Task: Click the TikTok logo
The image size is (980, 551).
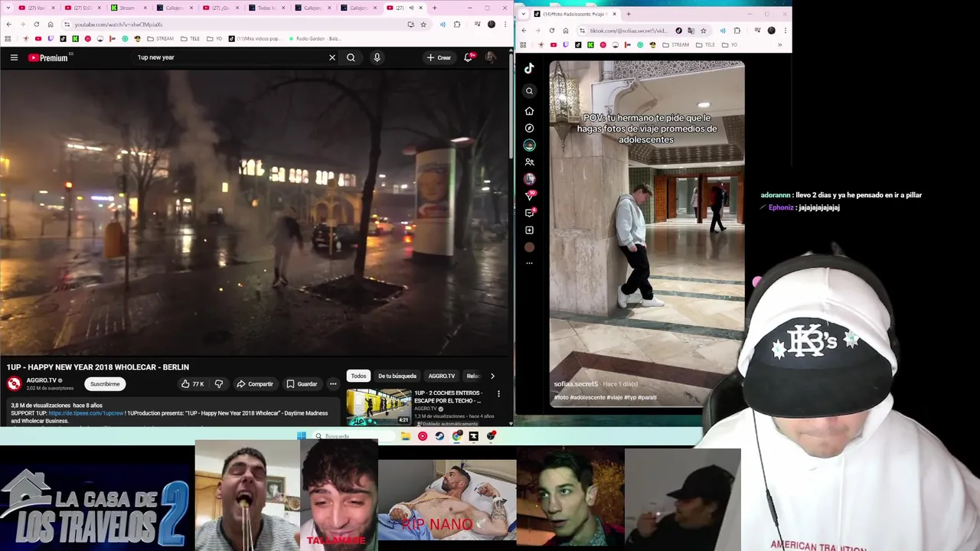Action: (529, 68)
